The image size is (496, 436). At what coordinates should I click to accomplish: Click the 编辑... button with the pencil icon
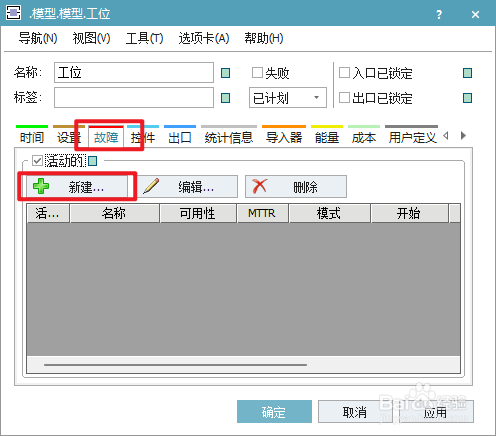click(187, 186)
